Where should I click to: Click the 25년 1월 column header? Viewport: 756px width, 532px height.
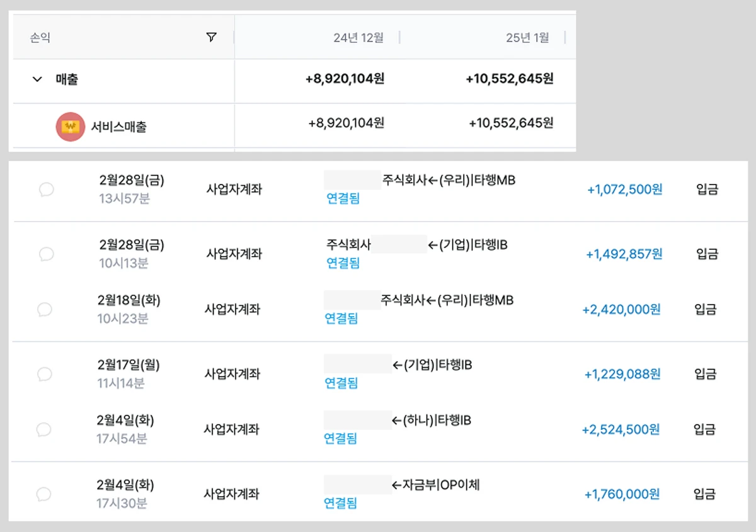click(527, 38)
